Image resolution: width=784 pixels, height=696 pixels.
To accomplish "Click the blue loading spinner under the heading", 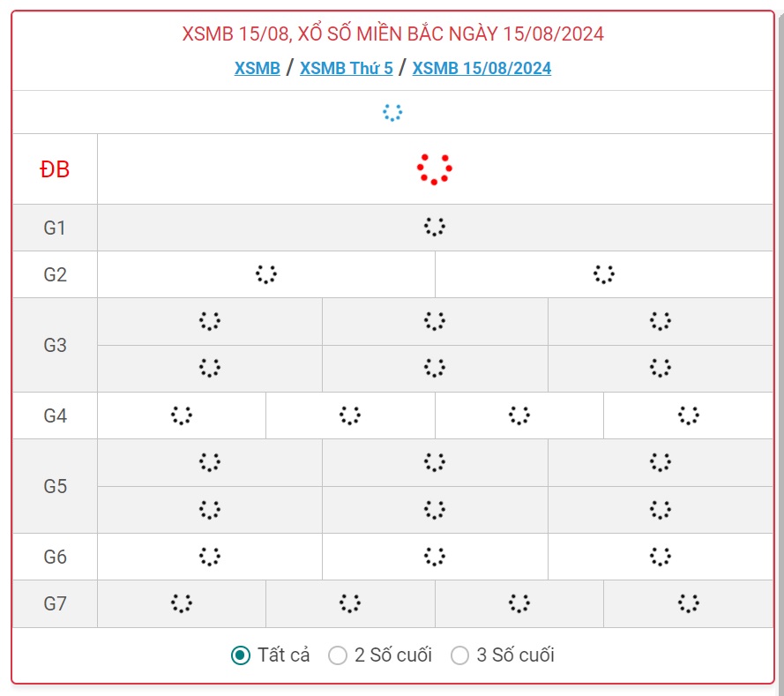I will point(392,113).
